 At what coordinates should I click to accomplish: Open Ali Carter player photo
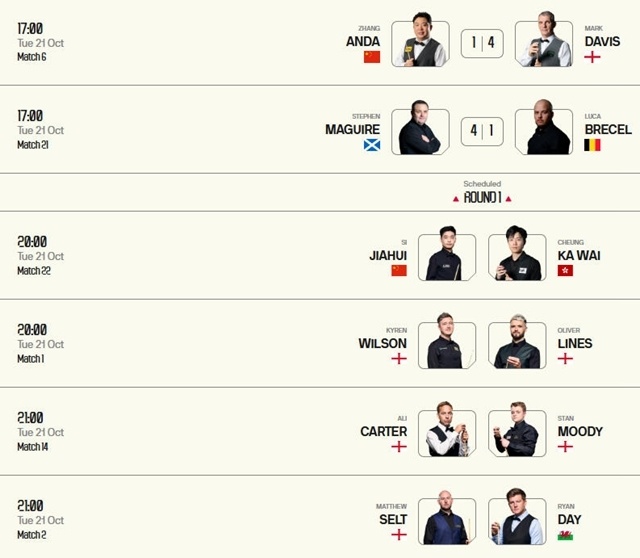pyautogui.click(x=446, y=431)
